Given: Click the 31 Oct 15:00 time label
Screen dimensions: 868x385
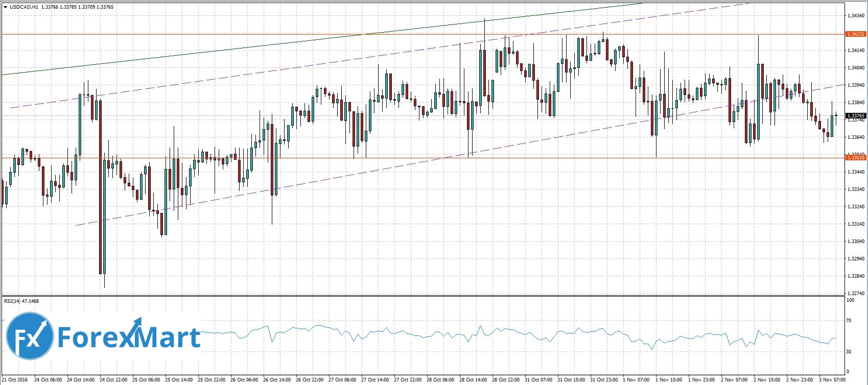Looking at the screenshot, I should 571,380.
